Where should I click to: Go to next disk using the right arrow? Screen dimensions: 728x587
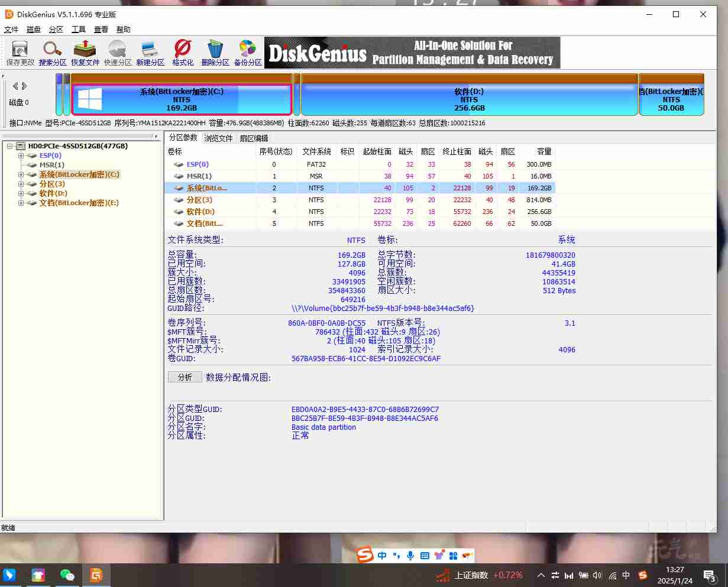24,86
